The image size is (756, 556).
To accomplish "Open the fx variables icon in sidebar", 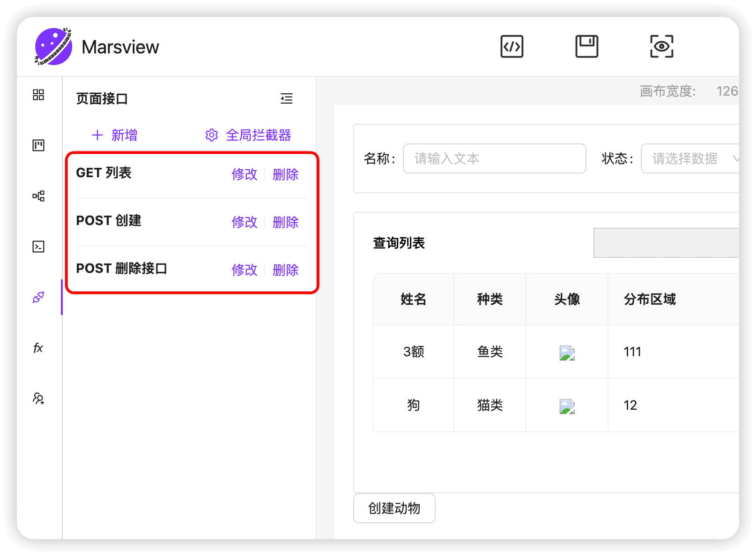I will tap(38, 348).
